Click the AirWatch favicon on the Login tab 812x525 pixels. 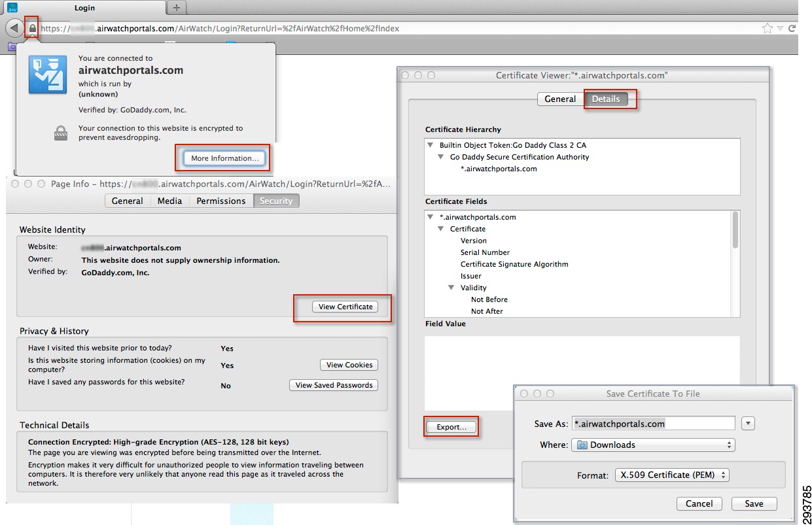[x=12, y=7]
